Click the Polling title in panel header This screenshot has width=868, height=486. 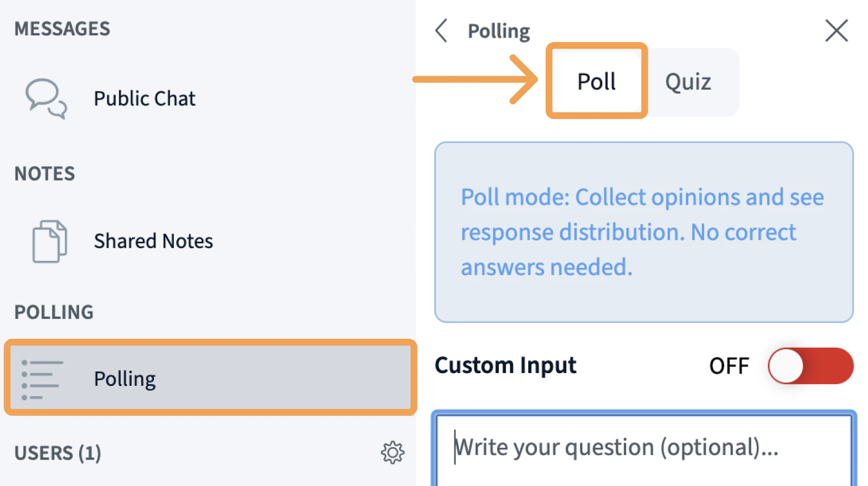[x=499, y=31]
